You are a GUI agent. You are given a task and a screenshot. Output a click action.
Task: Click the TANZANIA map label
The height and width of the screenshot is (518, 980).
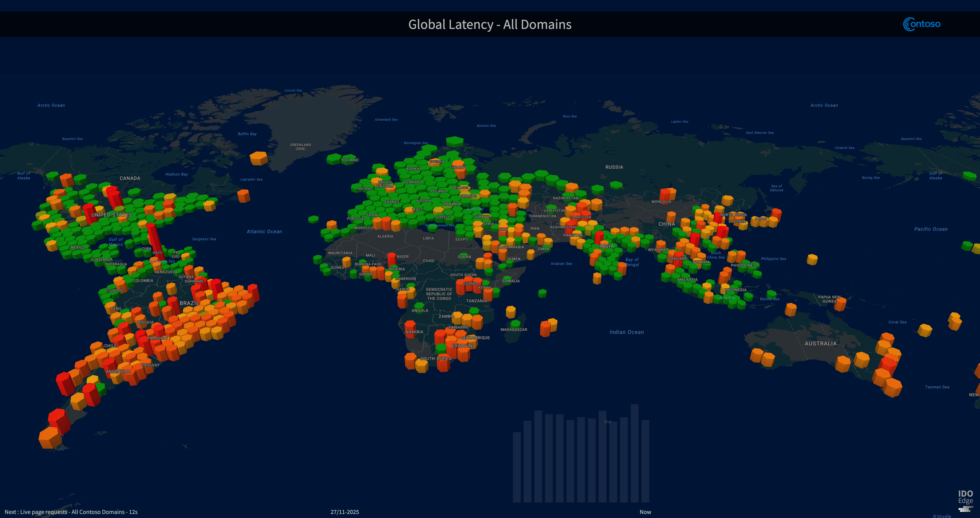click(477, 301)
